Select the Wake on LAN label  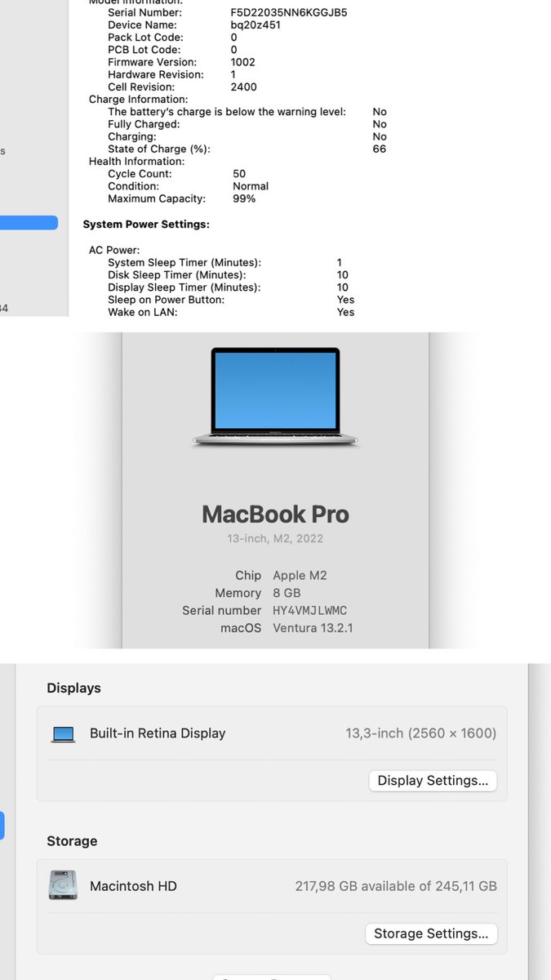point(143,312)
